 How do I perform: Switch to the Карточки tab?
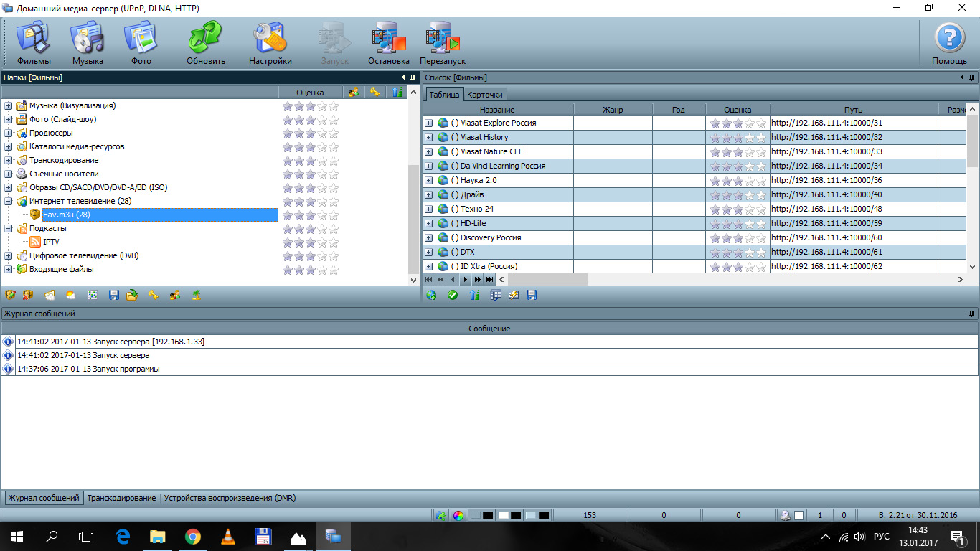[x=485, y=95]
